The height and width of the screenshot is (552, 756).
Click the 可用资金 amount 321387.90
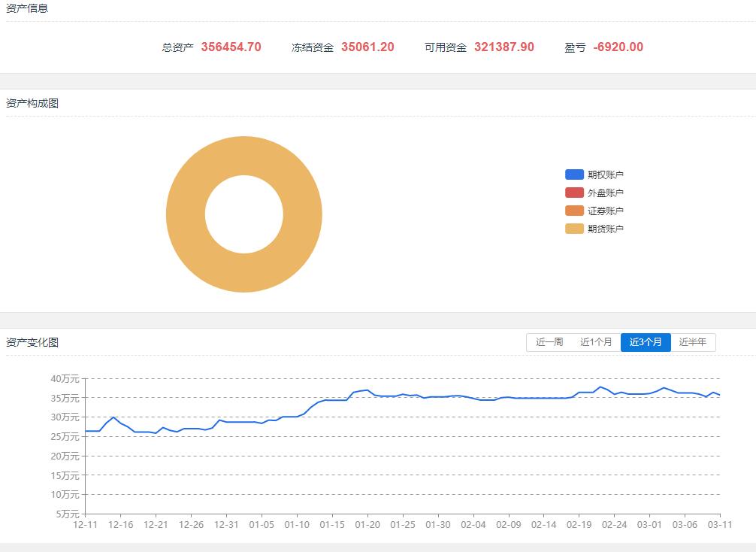pyautogui.click(x=504, y=47)
